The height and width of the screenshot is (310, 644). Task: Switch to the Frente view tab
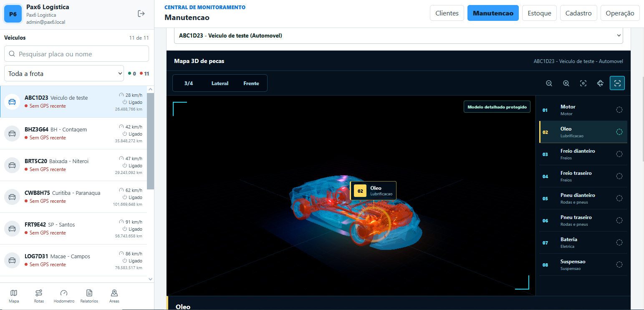251,83
